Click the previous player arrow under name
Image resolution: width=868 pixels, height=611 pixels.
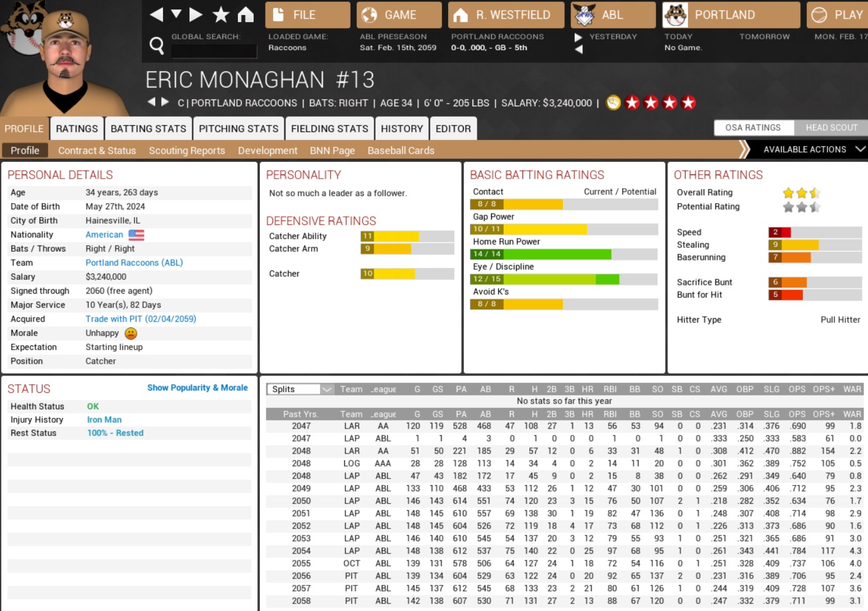[x=151, y=102]
